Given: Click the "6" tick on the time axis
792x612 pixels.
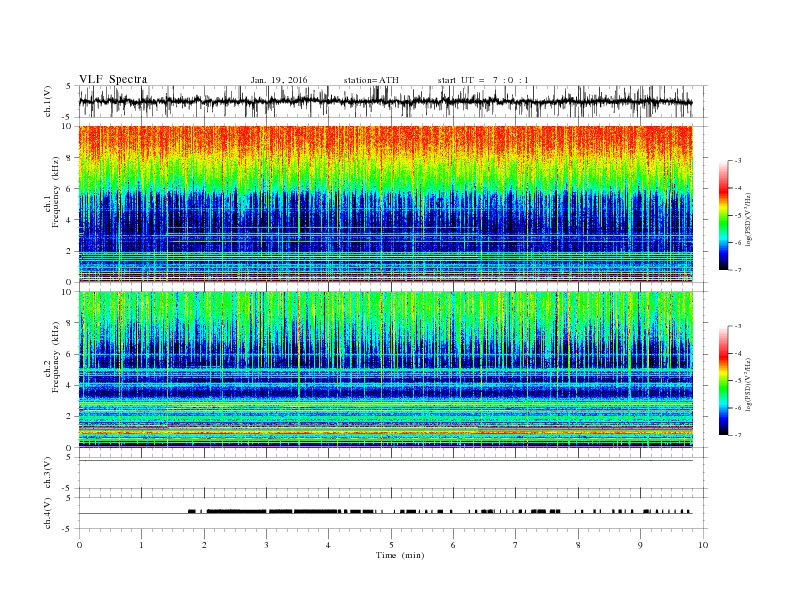Looking at the screenshot, I should [x=453, y=545].
